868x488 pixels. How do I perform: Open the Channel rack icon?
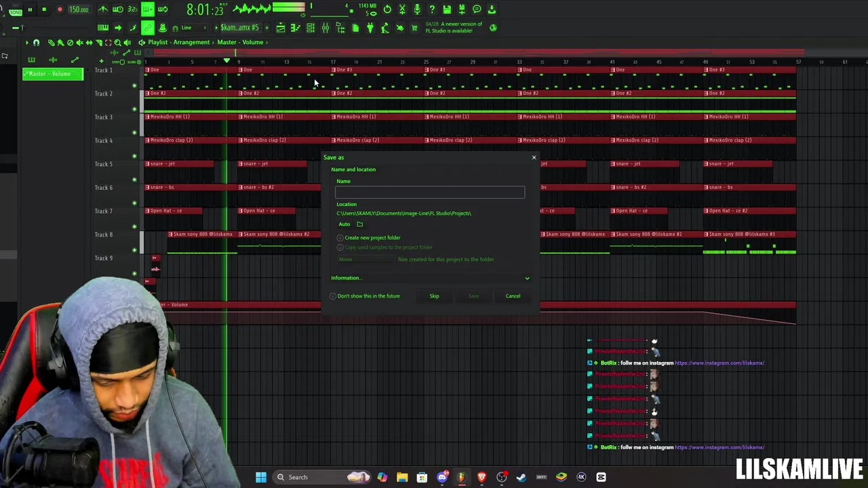coord(310,28)
